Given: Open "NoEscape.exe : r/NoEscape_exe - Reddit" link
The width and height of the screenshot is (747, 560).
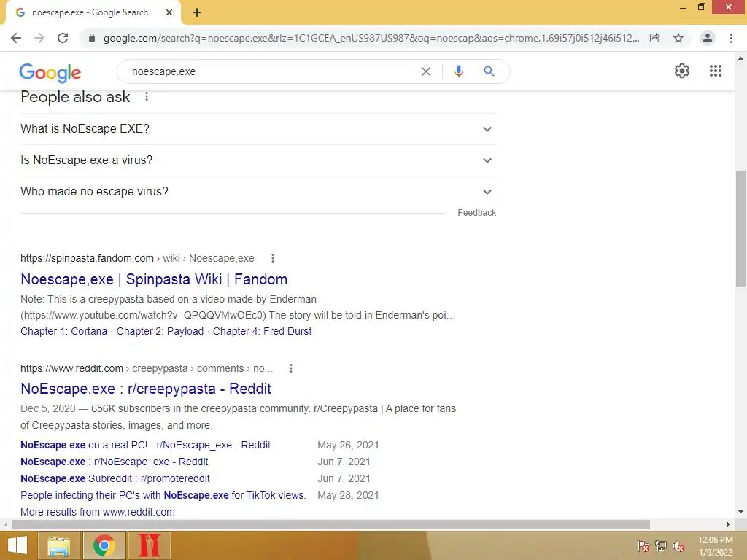Looking at the screenshot, I should click(115, 462).
